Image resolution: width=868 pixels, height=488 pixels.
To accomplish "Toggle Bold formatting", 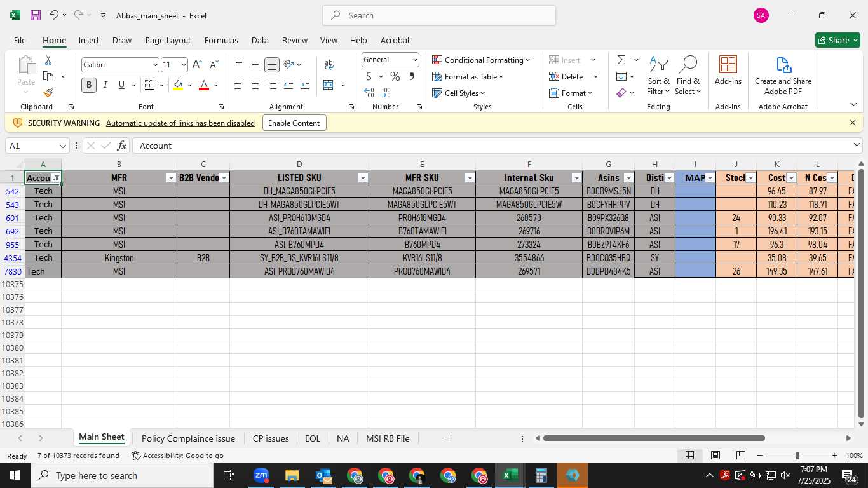I will (x=89, y=85).
